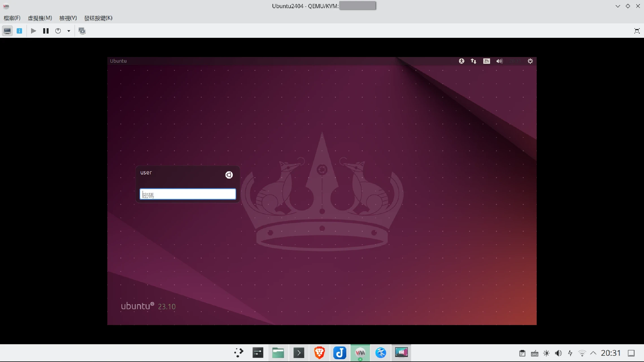Expand the shutdown options dropdown arrow
The height and width of the screenshot is (362, 644).
[x=69, y=31]
